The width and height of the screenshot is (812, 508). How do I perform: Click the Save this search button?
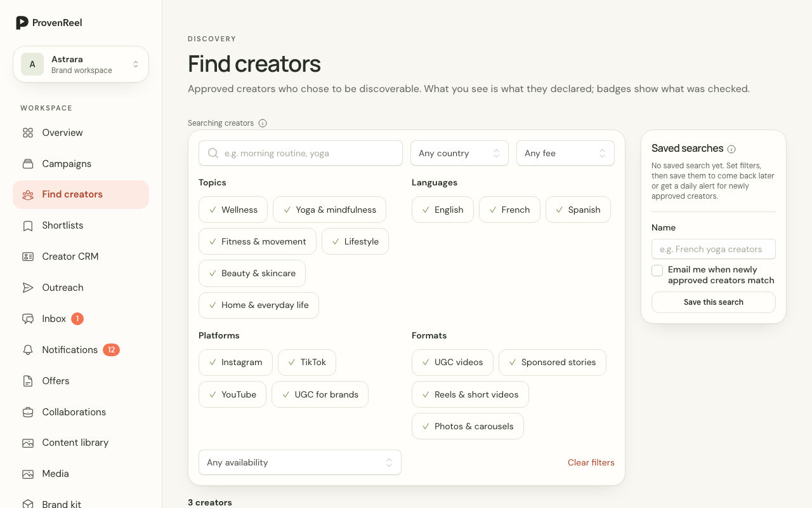point(714,302)
